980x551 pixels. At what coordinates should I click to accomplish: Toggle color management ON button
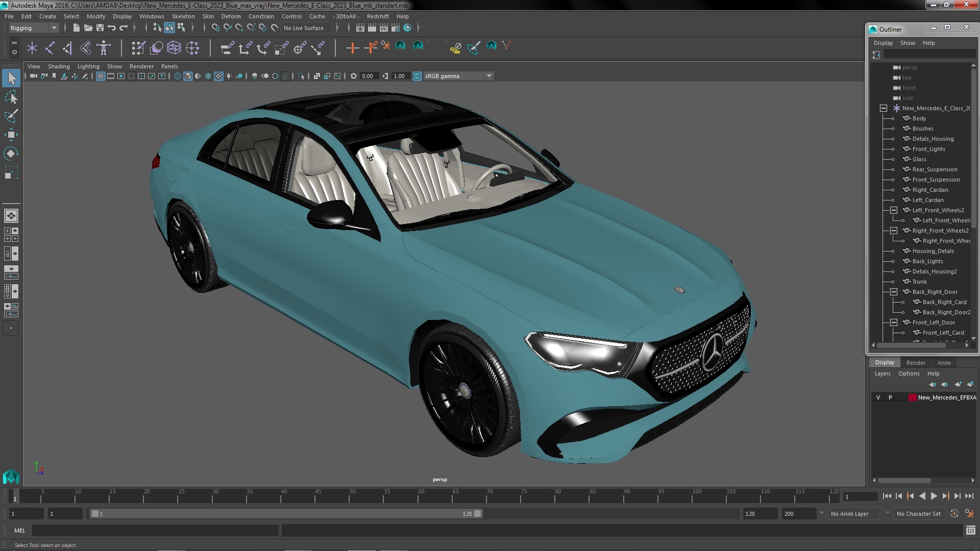[x=417, y=76]
